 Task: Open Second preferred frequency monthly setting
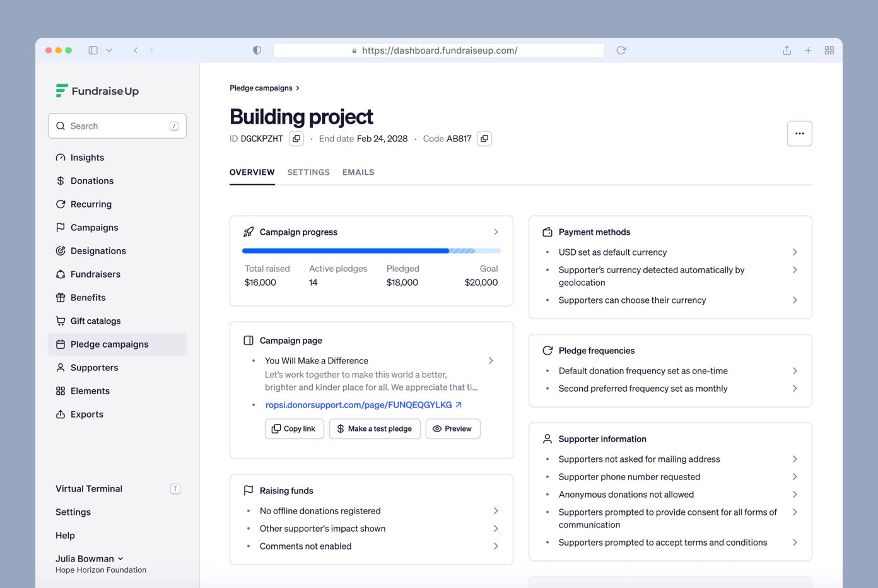pos(670,389)
